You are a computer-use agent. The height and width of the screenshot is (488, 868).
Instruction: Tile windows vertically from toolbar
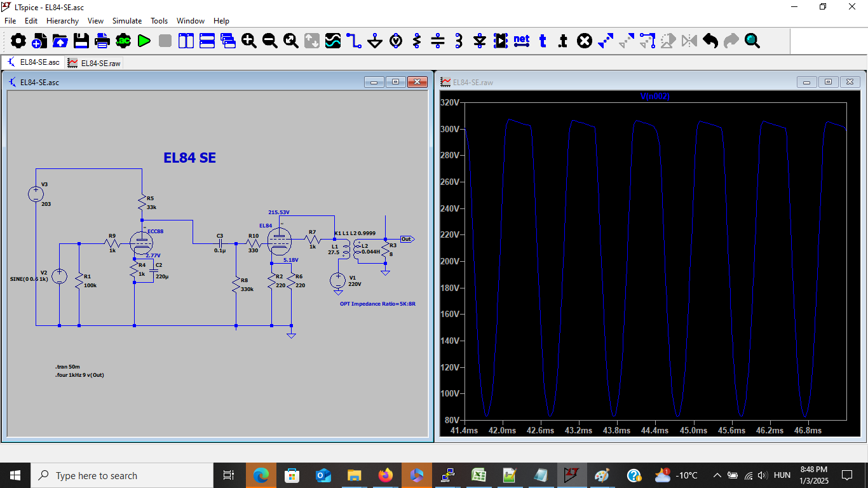pos(186,41)
